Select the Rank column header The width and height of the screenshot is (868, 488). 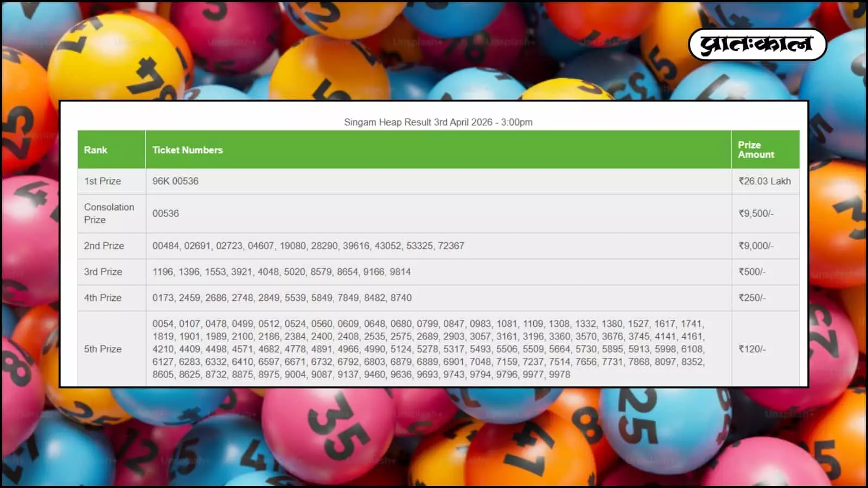[95, 150]
